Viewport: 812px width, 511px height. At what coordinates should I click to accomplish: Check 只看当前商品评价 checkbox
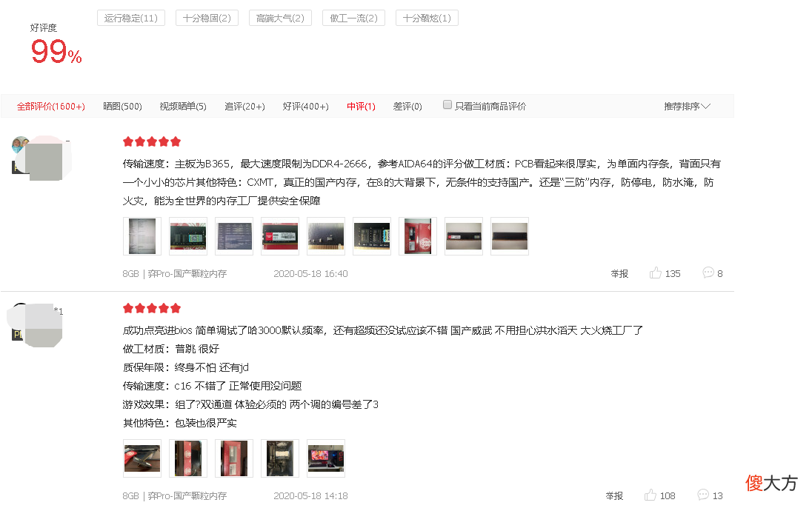point(447,104)
